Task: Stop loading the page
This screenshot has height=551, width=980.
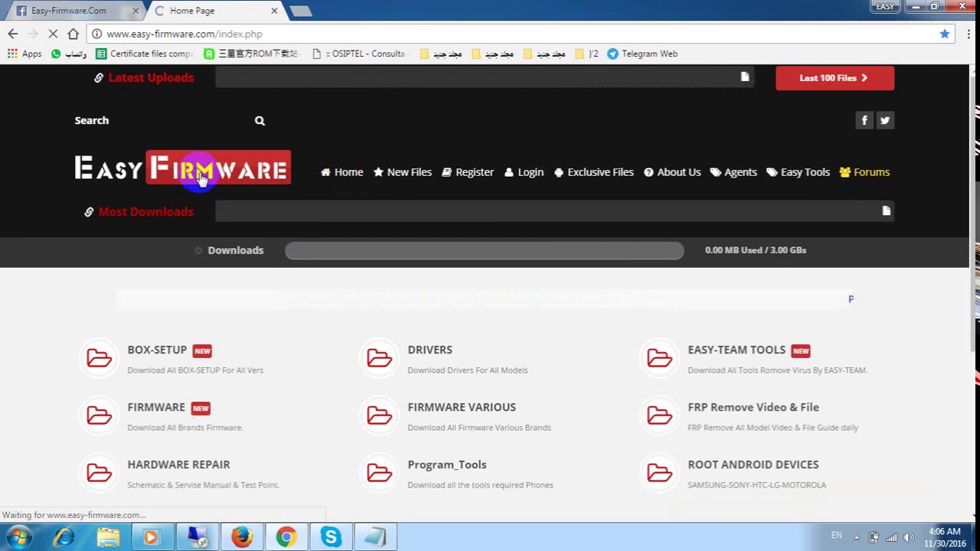Action: pos(53,34)
